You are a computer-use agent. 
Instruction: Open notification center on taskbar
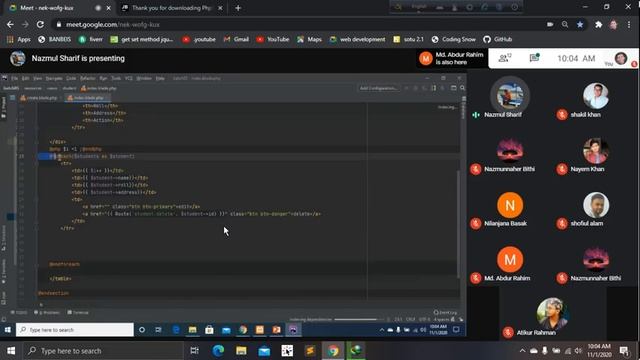pos(624,351)
